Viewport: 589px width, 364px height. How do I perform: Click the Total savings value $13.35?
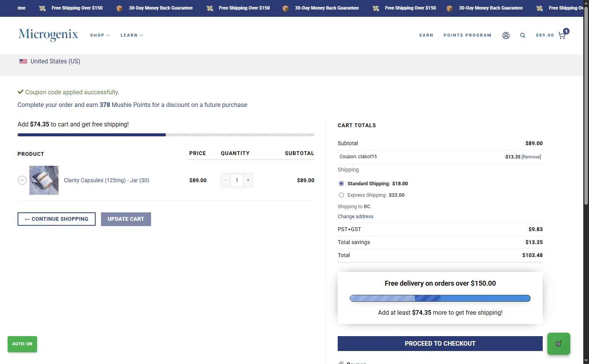pyautogui.click(x=534, y=242)
